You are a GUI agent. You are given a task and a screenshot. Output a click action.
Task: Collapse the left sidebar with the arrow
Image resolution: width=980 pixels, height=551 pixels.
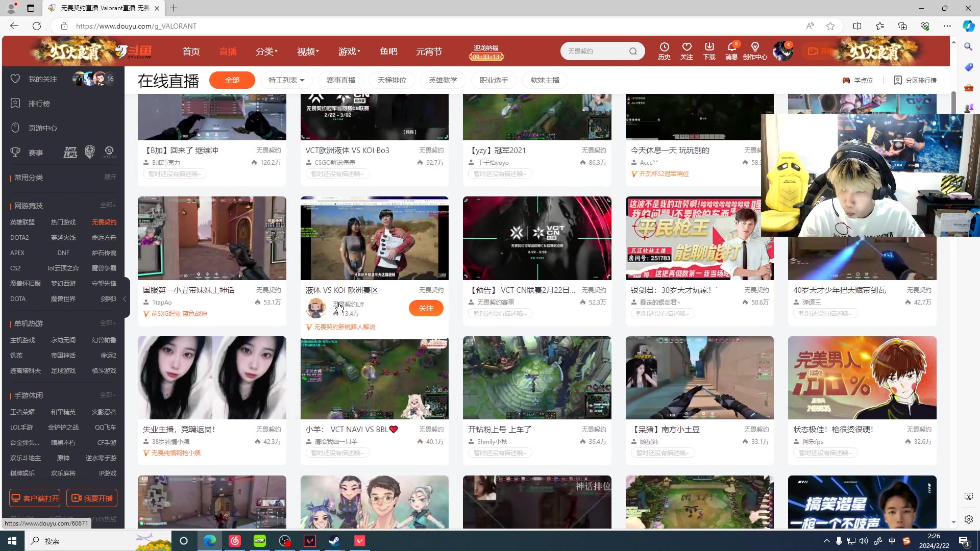pos(126,299)
